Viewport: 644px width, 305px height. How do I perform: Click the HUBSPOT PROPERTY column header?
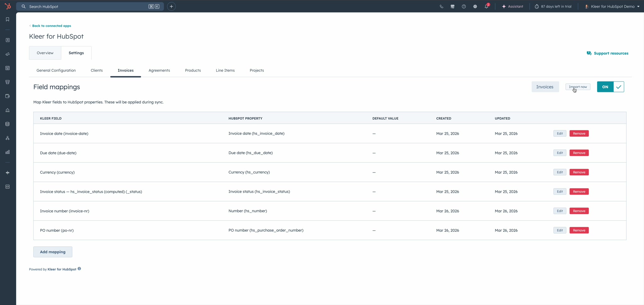click(245, 118)
